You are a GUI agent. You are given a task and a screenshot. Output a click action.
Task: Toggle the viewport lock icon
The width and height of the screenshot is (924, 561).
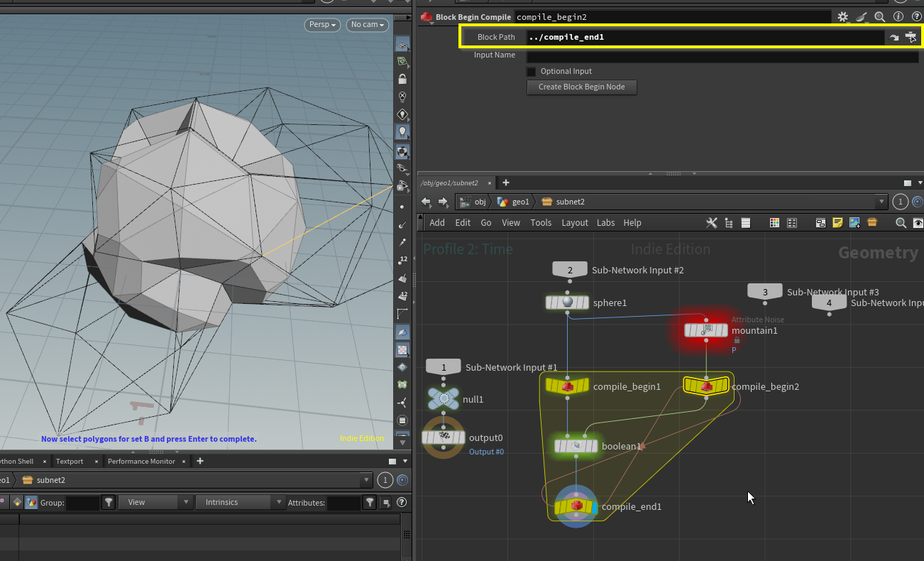coord(402,79)
